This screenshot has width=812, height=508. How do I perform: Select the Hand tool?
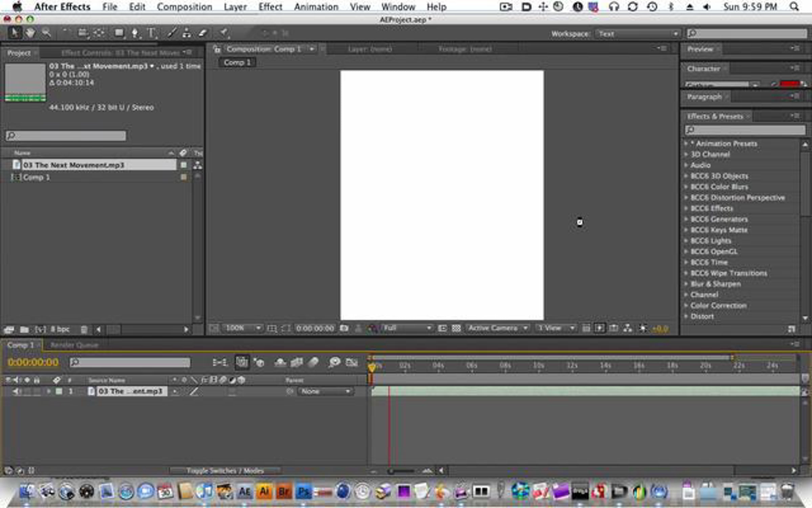tap(30, 33)
